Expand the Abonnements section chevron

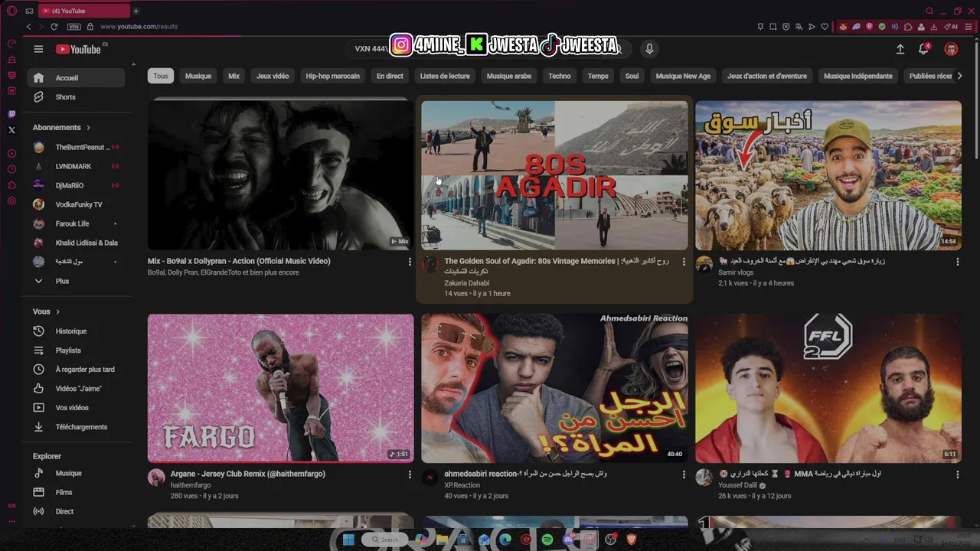[x=88, y=128]
